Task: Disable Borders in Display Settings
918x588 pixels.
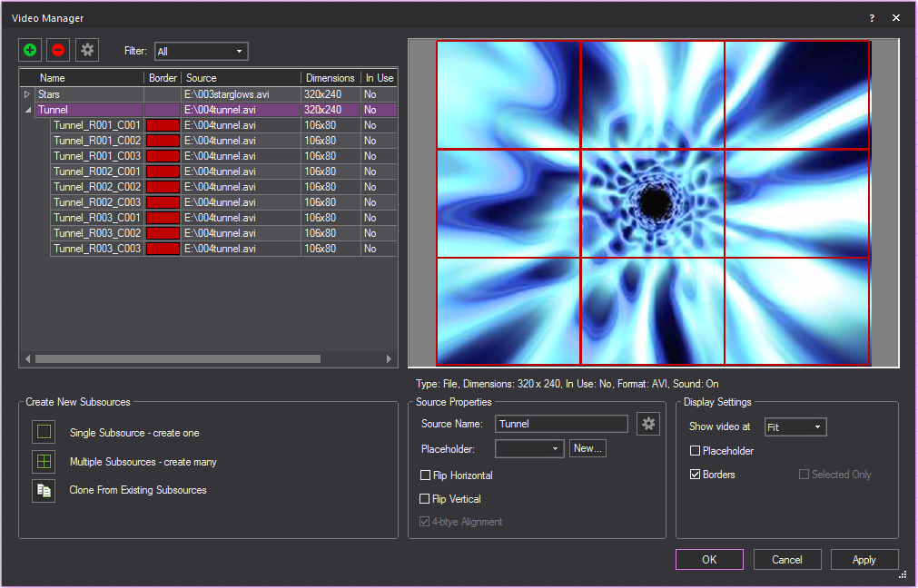Action: coord(695,474)
